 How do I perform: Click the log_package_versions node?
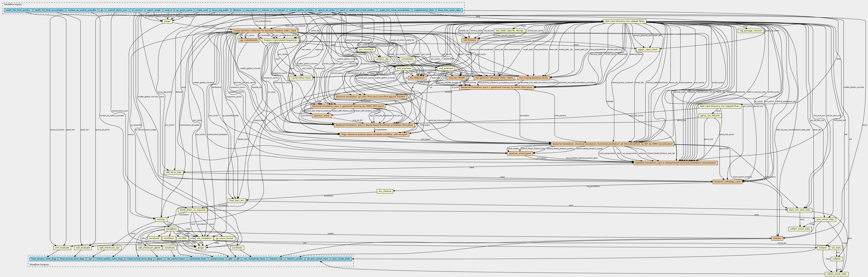pos(751,31)
